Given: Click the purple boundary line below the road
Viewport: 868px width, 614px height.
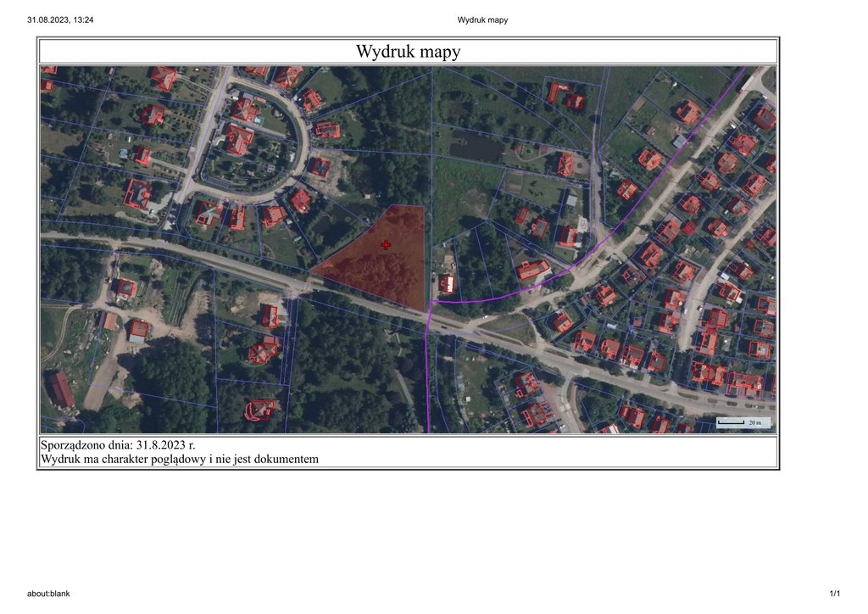Looking at the screenshot, I should pos(427,382).
